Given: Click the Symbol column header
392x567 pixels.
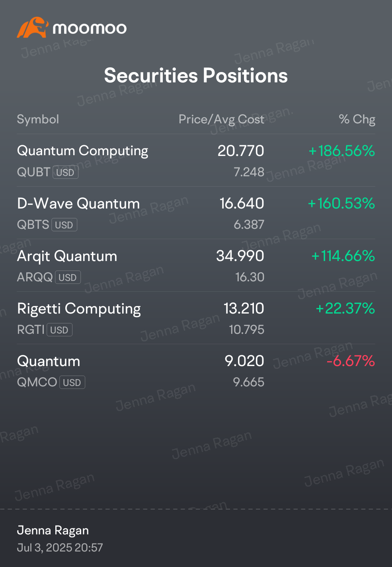Looking at the screenshot, I should pyautogui.click(x=38, y=119).
